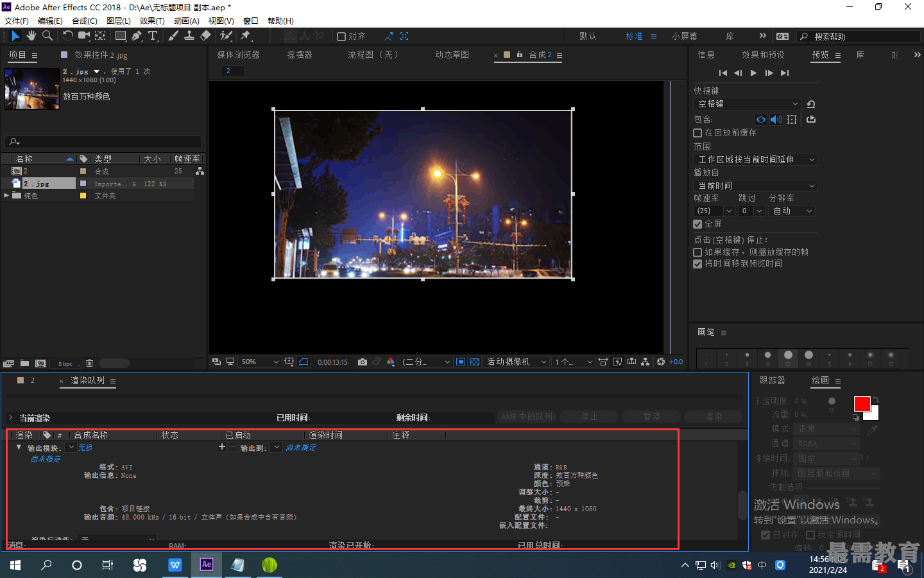Viewport: 924px width, 578px height.
Task: Create a new folder in Project panel
Action: tap(24, 363)
